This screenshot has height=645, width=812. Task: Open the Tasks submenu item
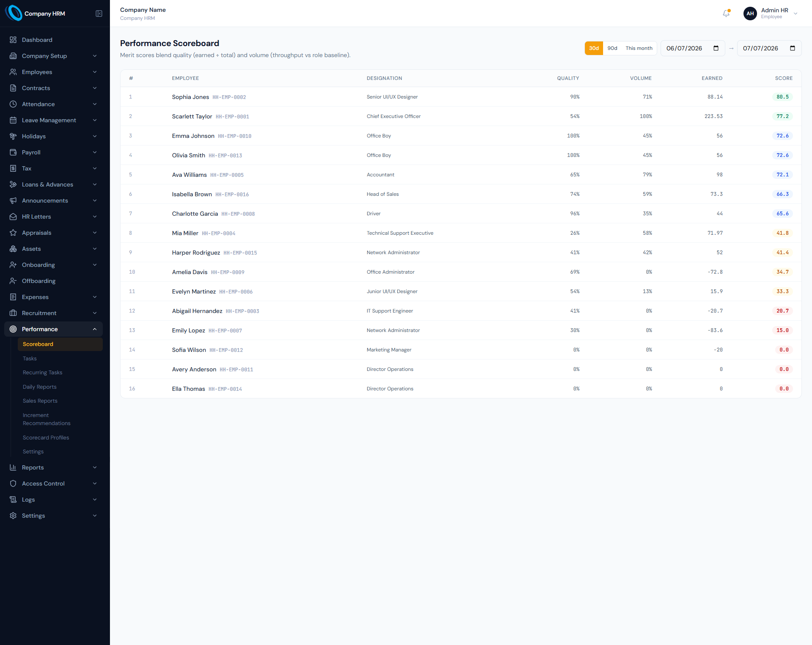pos(60,359)
